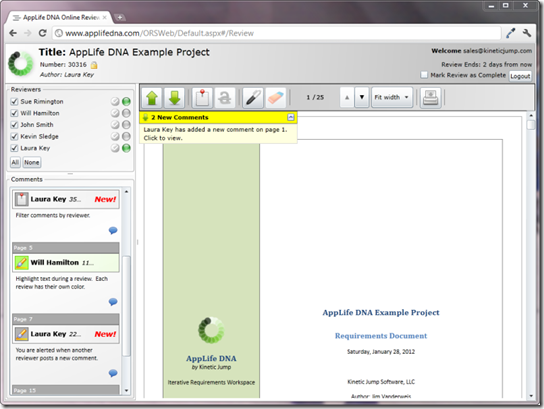Viewport: 544px width, 409px height.
Task: Check Mark Review as Complete
Action: (424, 75)
